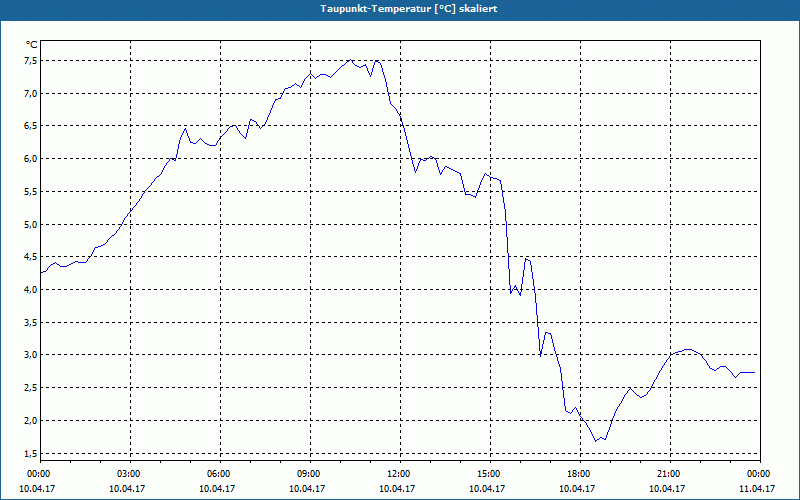The width and height of the screenshot is (800, 500).
Task: Click the y-axis value '6,5'
Action: tap(31, 126)
